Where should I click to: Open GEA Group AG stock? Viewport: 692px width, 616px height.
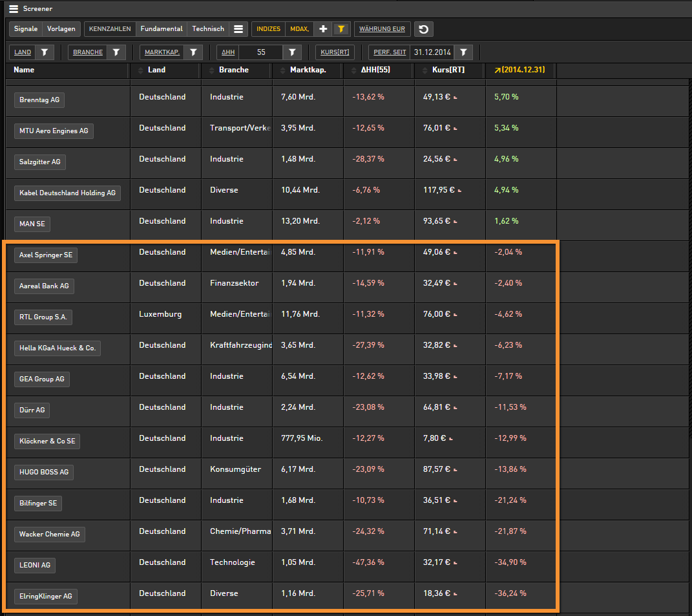(x=42, y=379)
